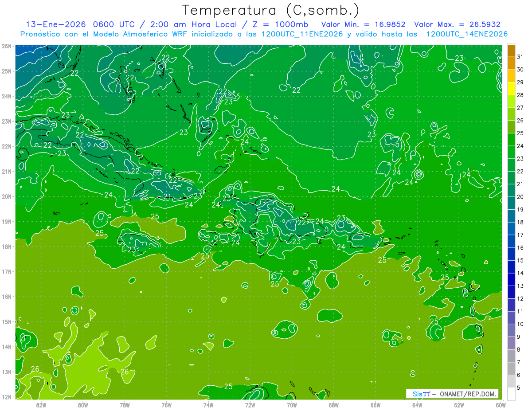
Task: Click the "18N" latitude label
Action: [6, 247]
